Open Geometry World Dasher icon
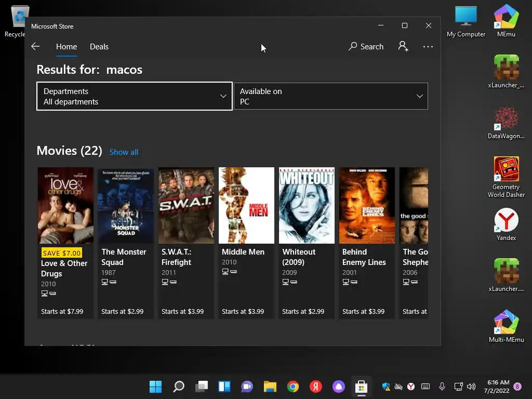The height and width of the screenshot is (399, 532). [x=506, y=177]
